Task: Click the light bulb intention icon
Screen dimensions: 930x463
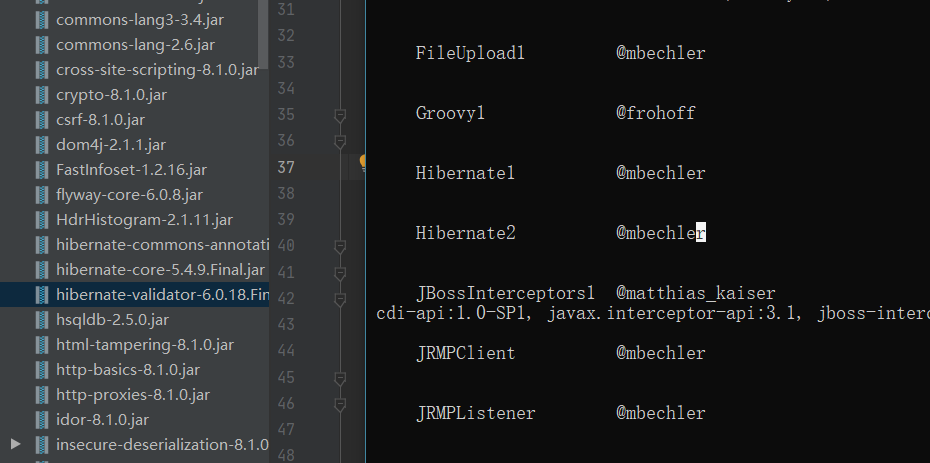Action: coord(364,162)
